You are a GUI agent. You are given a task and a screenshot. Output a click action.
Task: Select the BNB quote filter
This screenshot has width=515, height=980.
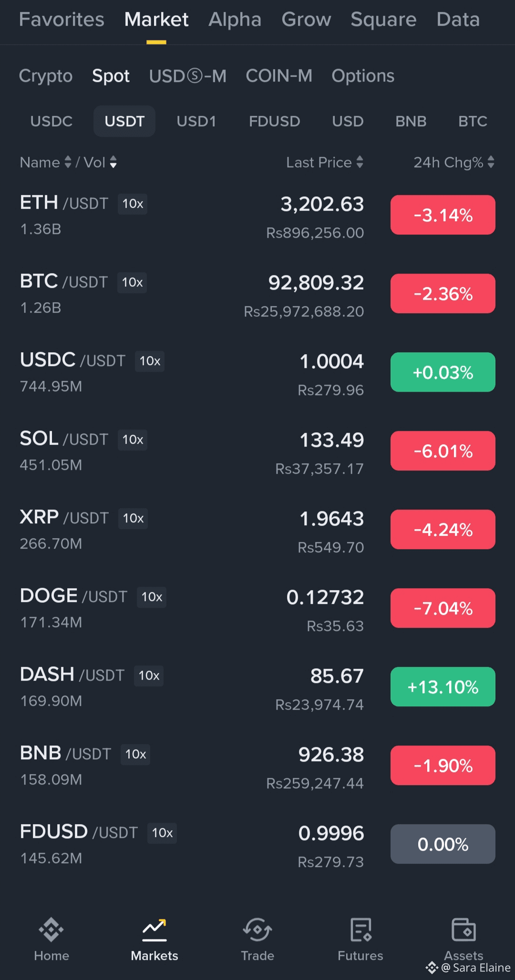(x=411, y=121)
